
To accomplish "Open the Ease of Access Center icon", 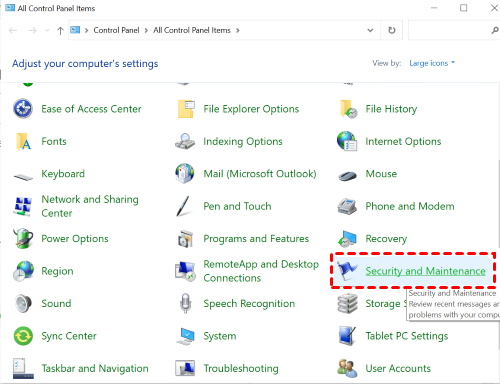I will (23, 109).
